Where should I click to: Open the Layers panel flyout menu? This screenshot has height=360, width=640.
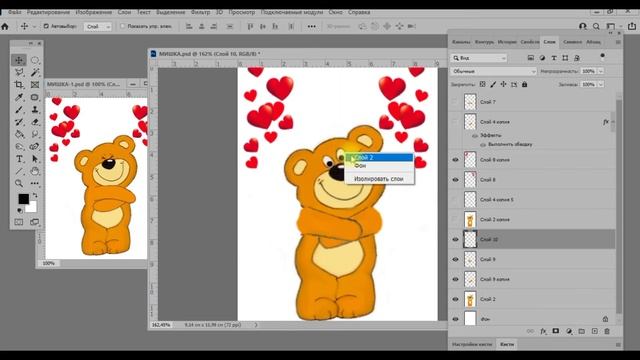tap(618, 42)
